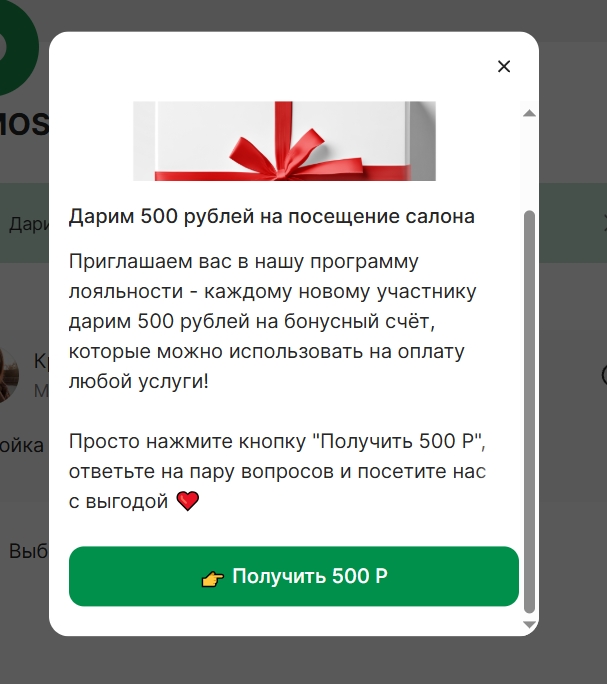
Task: Click the cut-off "ойка" text on the left
Action: click(22, 445)
